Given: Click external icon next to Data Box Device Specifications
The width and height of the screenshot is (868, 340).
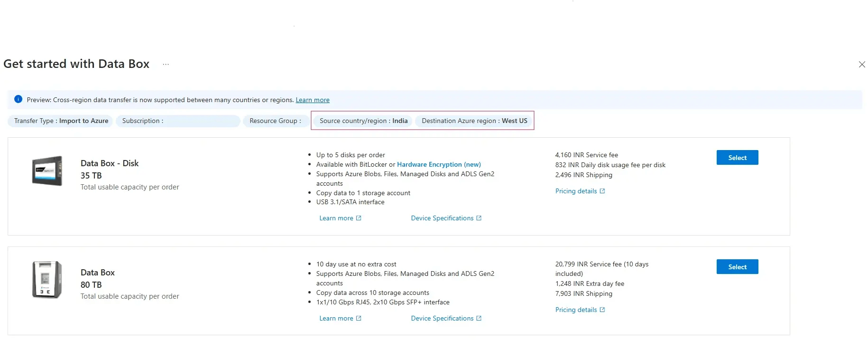Looking at the screenshot, I should pos(479,318).
